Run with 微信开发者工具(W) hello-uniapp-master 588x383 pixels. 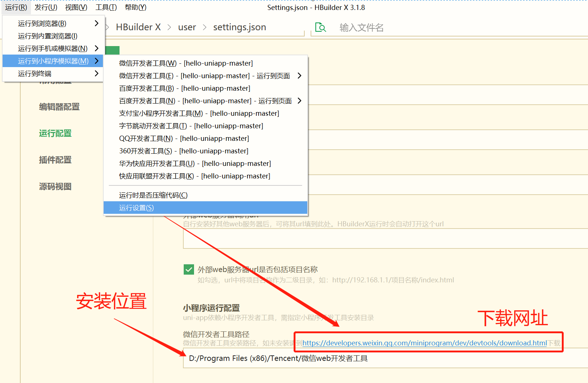pyautogui.click(x=205, y=63)
